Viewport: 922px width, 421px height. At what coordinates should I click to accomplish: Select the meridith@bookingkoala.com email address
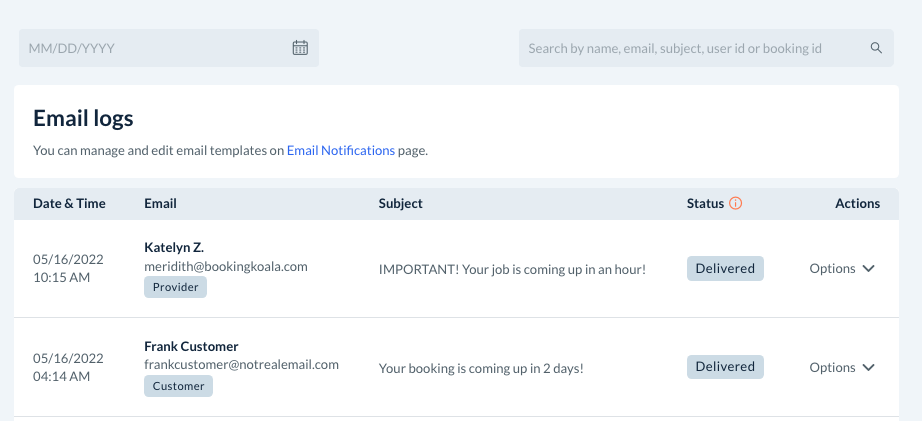coord(225,266)
